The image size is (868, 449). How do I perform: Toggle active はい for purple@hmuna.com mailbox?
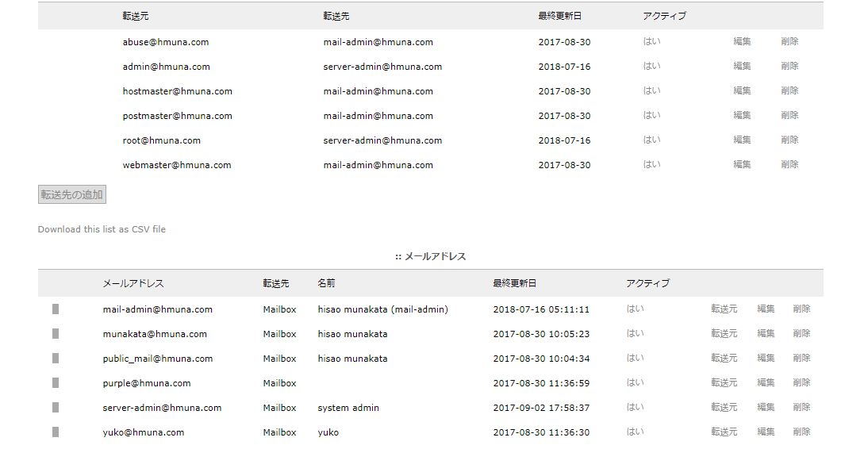(635, 383)
